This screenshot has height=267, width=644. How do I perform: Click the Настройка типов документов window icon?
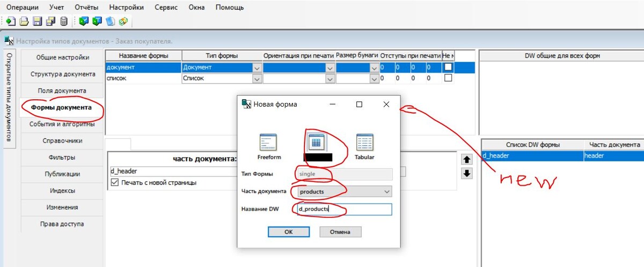9,41
